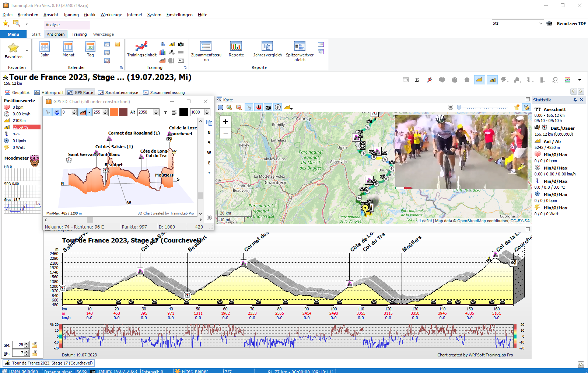Expand the Training group dialog launcher
The width and height of the screenshot is (588, 373).
[x=185, y=68]
